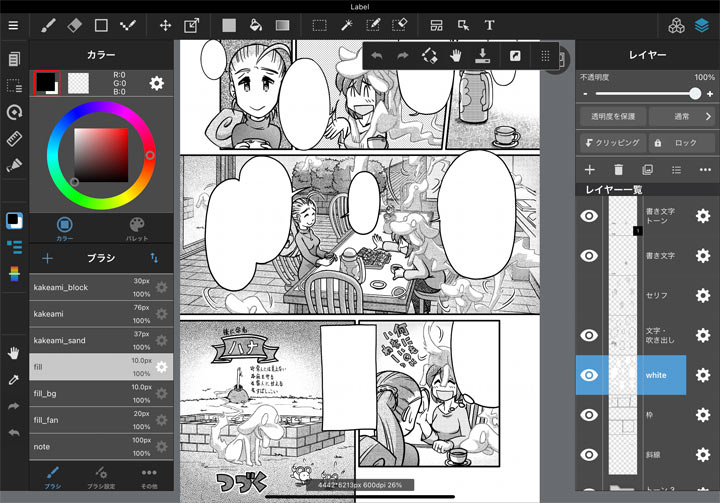Delete layer with trash icon
720x503 pixels.
pyautogui.click(x=619, y=170)
